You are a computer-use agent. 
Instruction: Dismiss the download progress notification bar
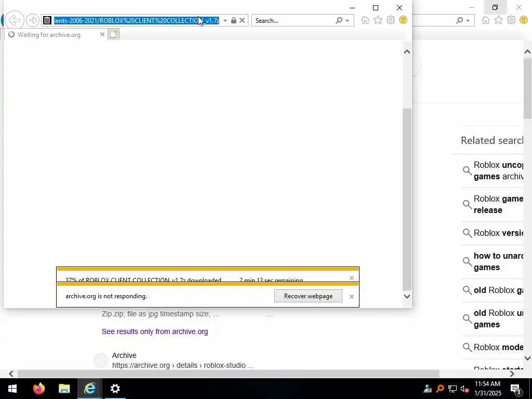(x=352, y=278)
